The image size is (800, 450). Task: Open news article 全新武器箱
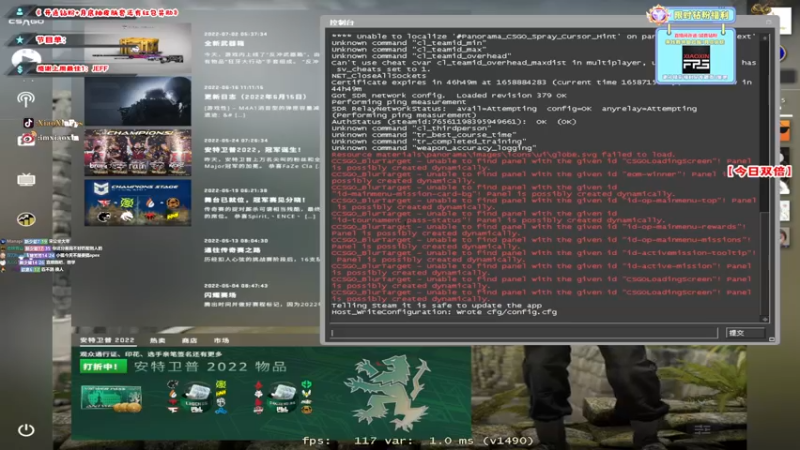223,43
